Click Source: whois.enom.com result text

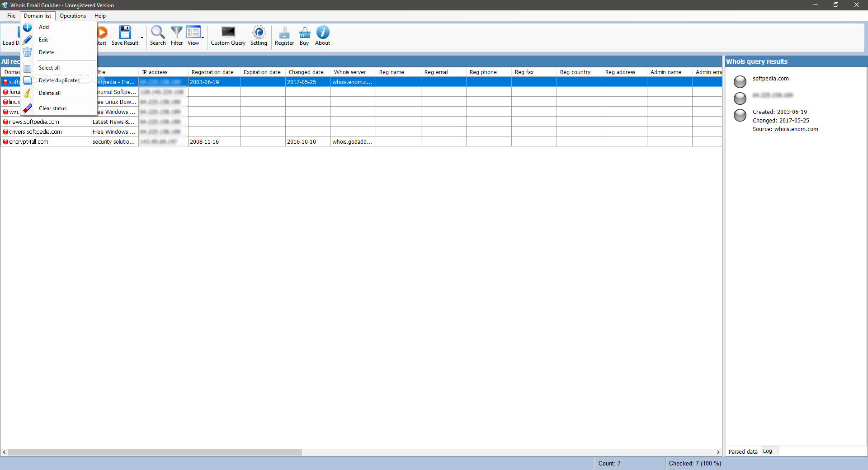coord(785,129)
